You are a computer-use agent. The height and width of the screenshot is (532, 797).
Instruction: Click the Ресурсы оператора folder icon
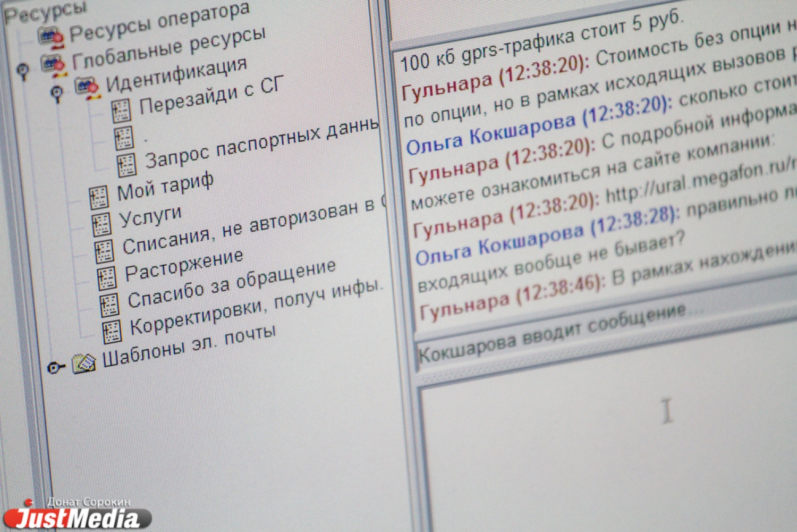click(x=50, y=37)
